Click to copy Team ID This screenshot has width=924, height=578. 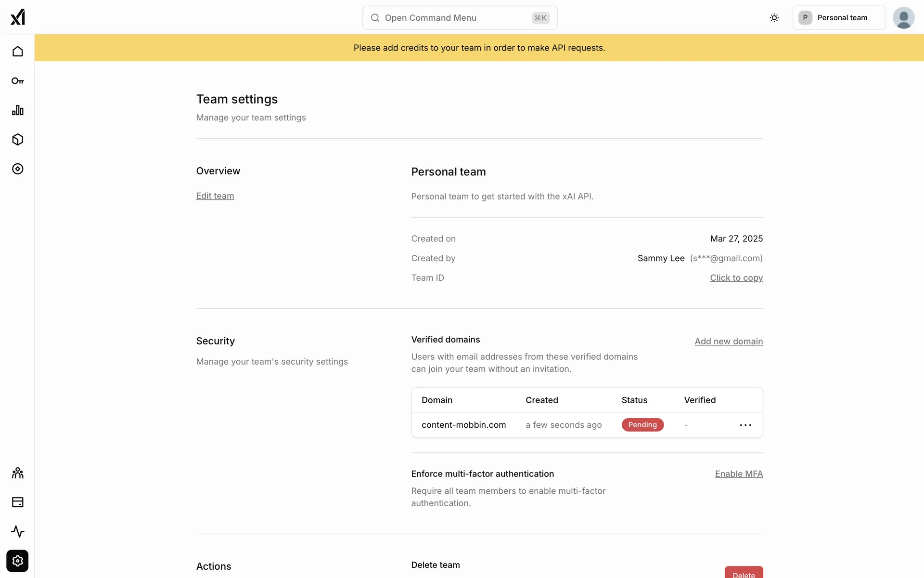click(736, 278)
